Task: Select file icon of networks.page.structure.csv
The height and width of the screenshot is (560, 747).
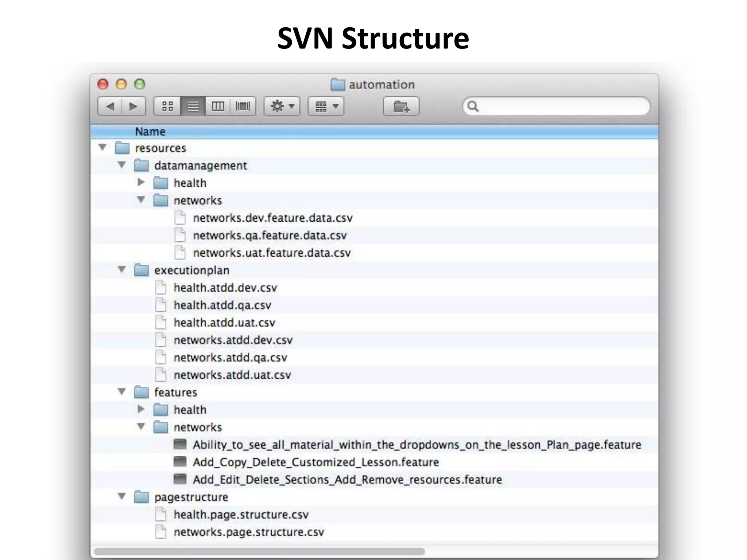Action: tap(161, 532)
